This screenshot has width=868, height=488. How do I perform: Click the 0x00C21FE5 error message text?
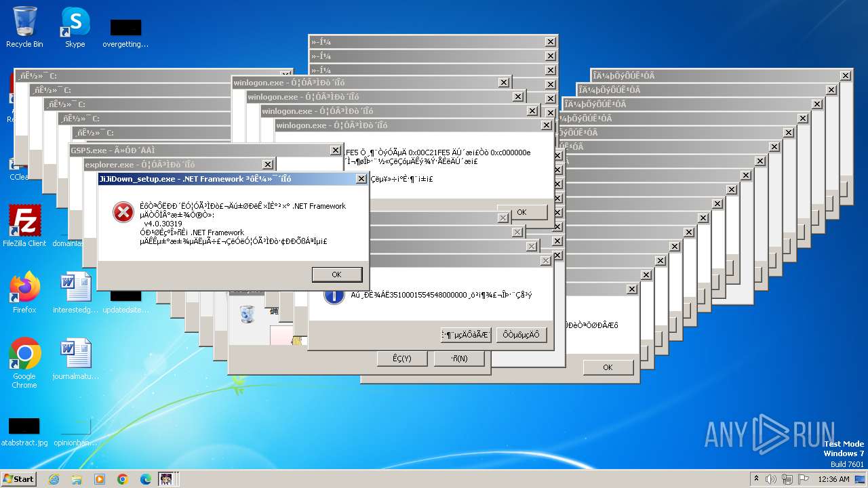[438, 152]
